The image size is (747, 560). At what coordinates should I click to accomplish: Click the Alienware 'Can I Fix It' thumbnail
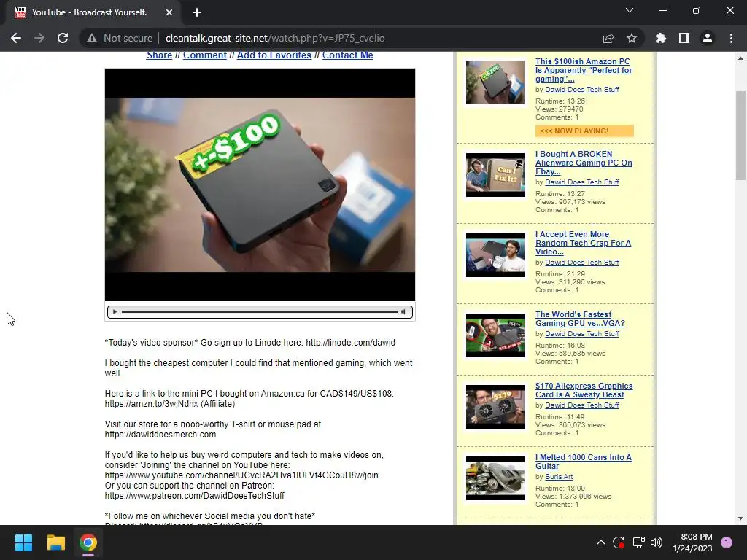coord(495,175)
